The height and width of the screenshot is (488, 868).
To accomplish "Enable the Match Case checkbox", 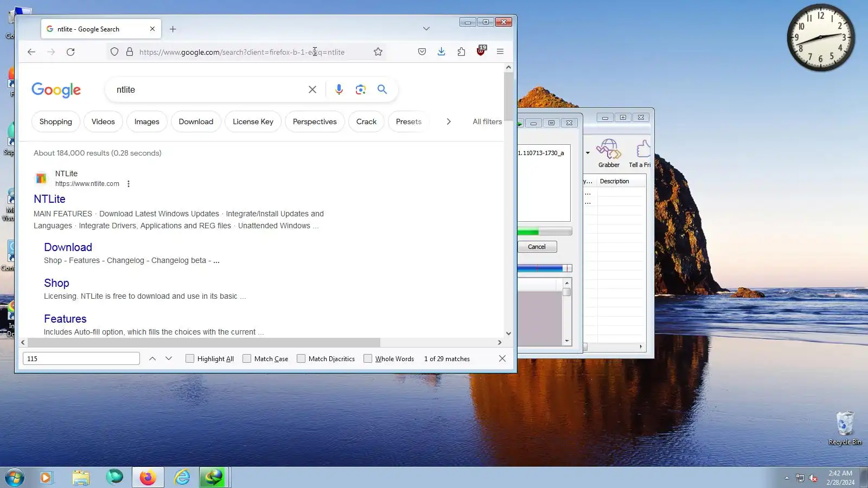I will (247, 358).
